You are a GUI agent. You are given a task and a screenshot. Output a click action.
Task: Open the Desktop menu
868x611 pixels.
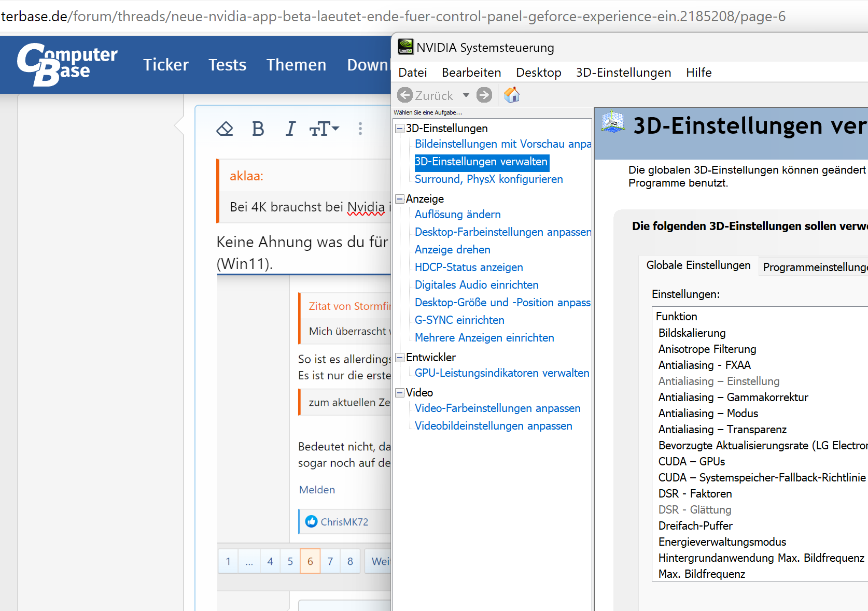[539, 73]
